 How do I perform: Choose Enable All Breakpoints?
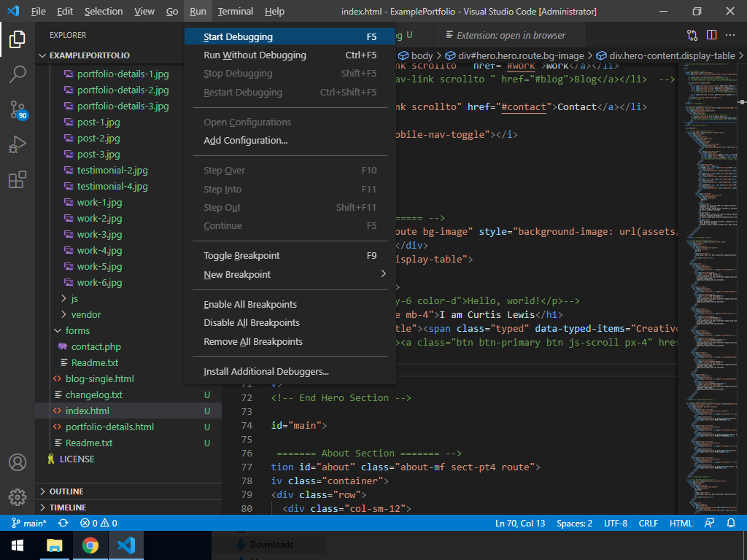(250, 305)
